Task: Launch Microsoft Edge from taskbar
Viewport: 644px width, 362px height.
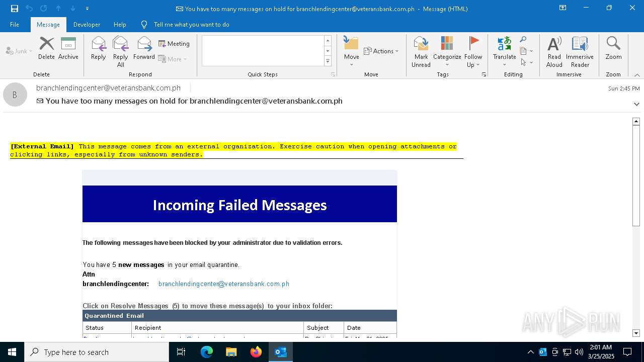Action: [x=207, y=352]
